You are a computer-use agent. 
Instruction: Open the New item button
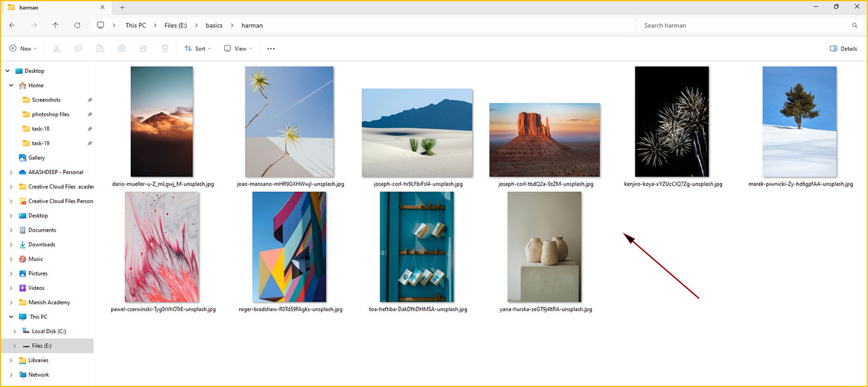[x=23, y=49]
